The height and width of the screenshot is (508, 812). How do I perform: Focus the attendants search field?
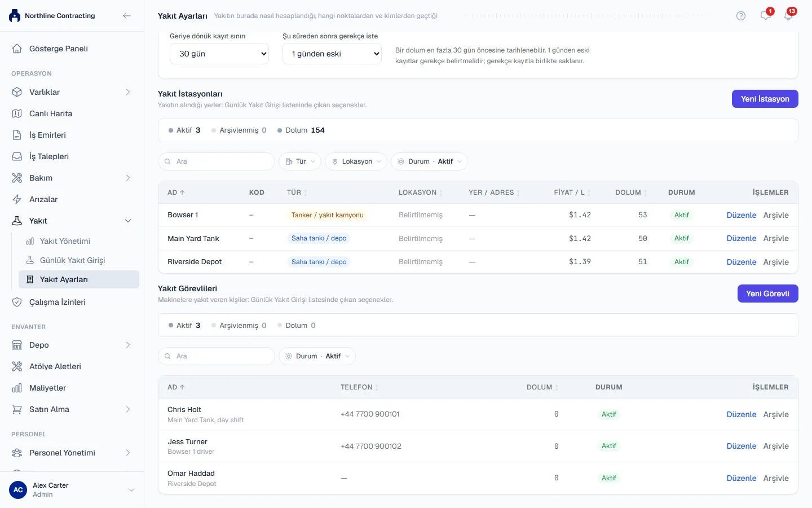[x=217, y=356]
